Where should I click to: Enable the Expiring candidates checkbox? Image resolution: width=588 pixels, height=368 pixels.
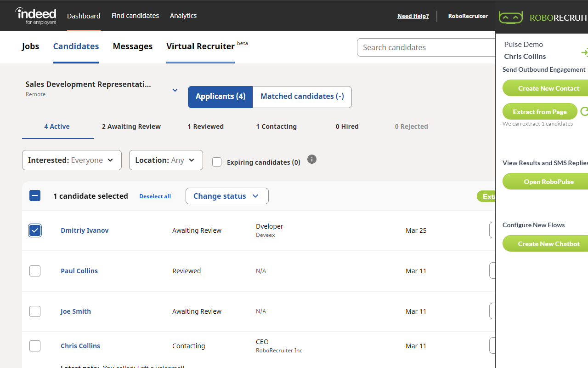coord(217,162)
